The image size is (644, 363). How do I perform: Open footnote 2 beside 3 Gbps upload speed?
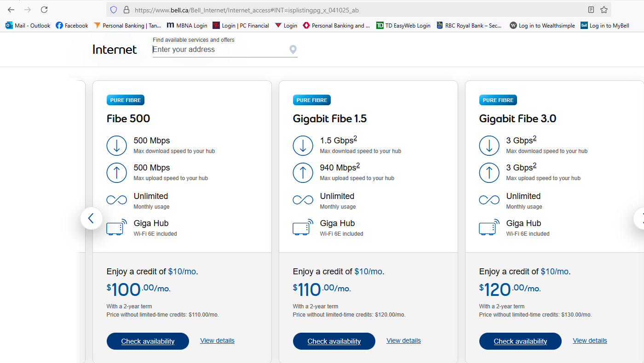[535, 166]
